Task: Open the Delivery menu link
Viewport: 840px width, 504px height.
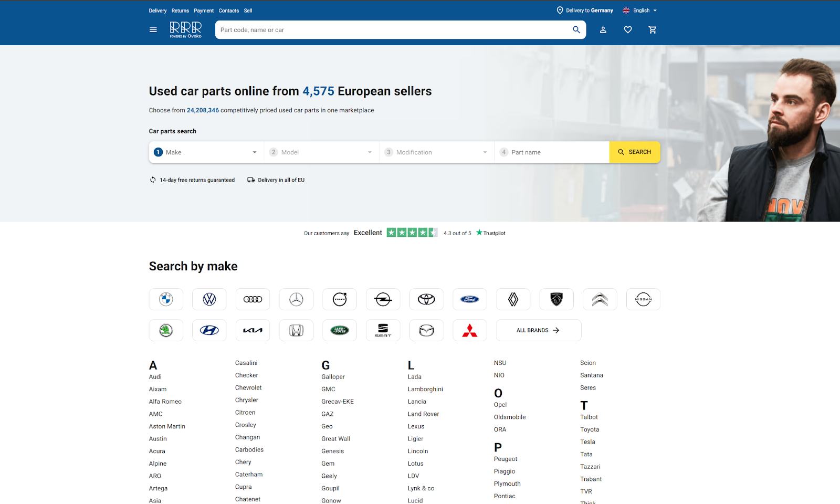Action: click(x=157, y=10)
